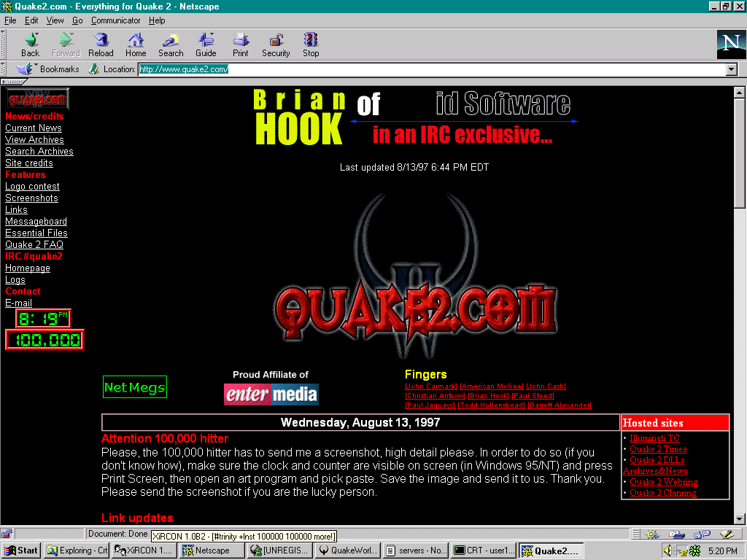The height and width of the screenshot is (560, 747).
Task: Click the green flower tray icon
Action: click(x=695, y=551)
